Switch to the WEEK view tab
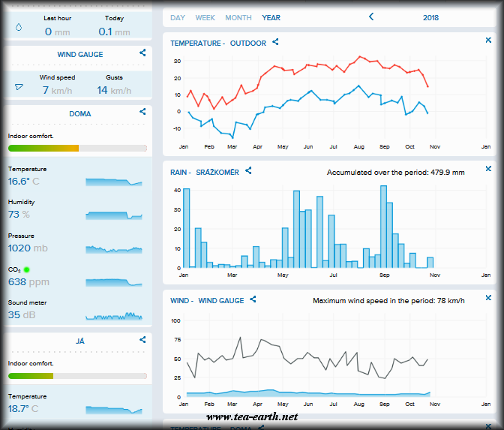This screenshot has height=430, width=504. 205,17
